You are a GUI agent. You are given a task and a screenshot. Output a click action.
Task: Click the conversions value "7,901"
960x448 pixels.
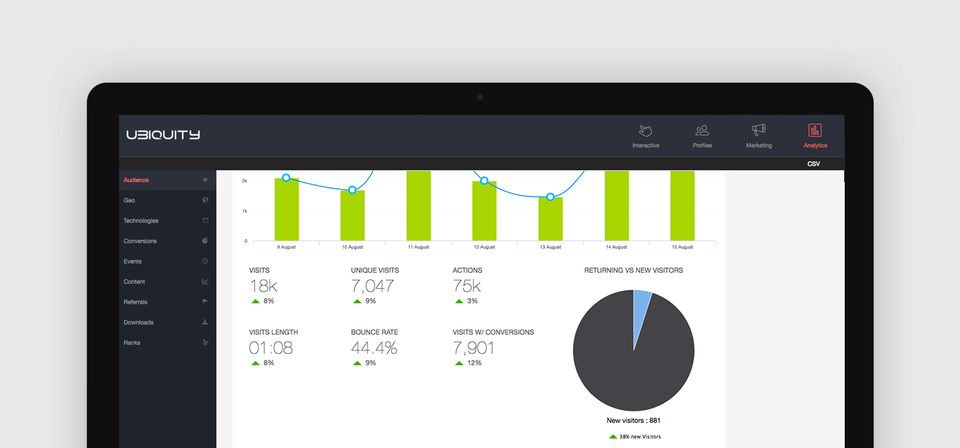[473, 348]
